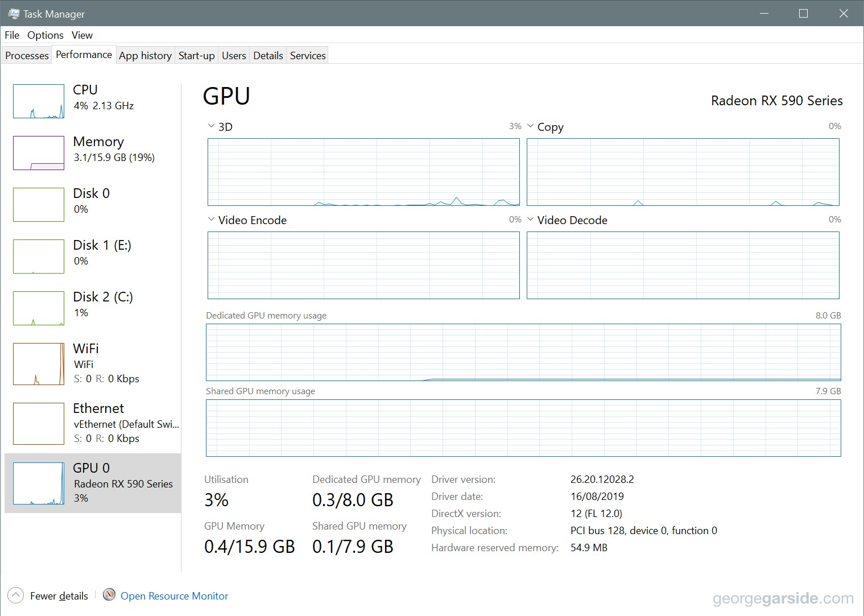This screenshot has height=616, width=864.
Task: Select the Memory usage thumbnail graph
Action: click(39, 153)
